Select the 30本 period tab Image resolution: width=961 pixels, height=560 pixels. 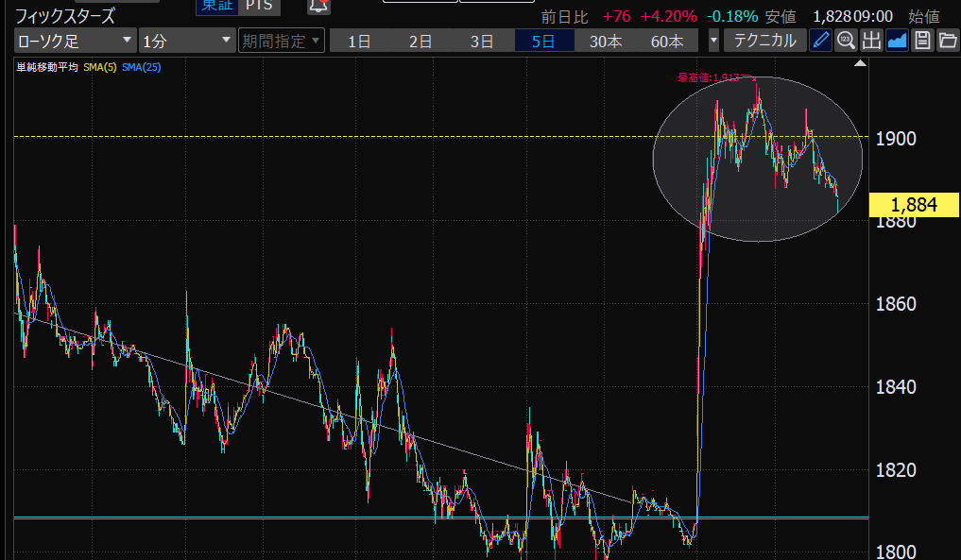[606, 41]
